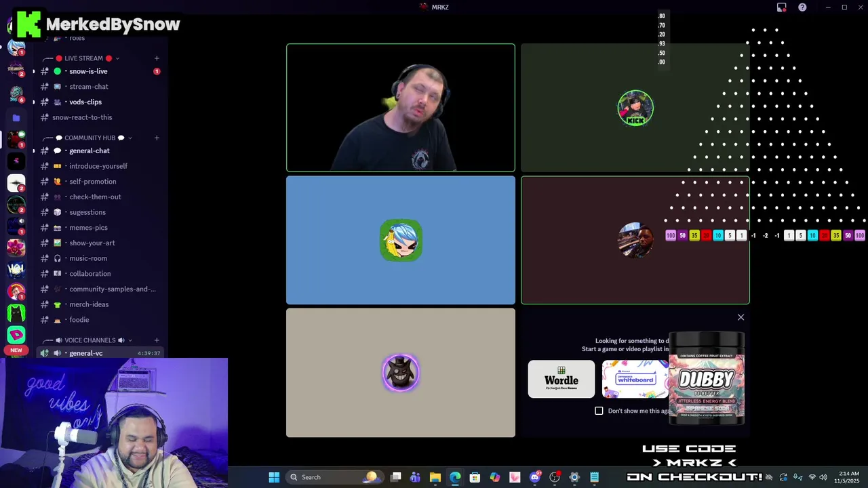
Task: Collapse the COMMUNITY HUB category
Action: coord(89,138)
